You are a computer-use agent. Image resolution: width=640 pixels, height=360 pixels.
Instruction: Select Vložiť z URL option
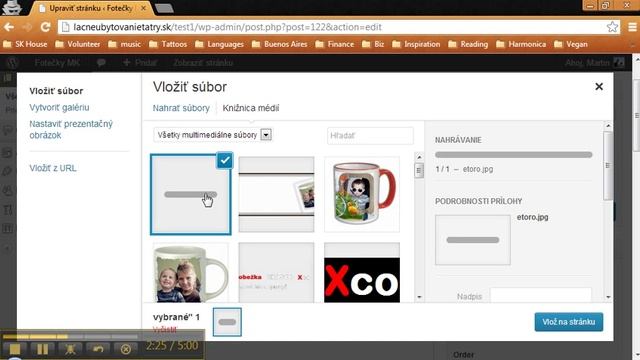pos(53,168)
